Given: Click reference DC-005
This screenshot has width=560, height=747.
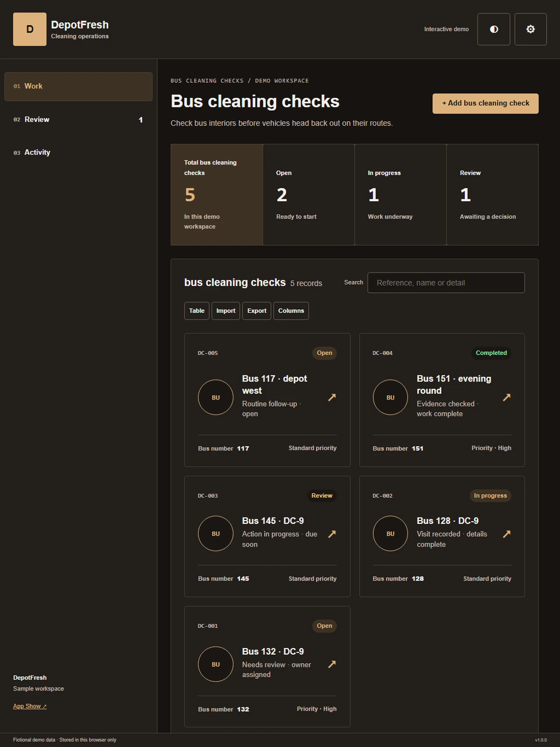Looking at the screenshot, I should tap(208, 353).
